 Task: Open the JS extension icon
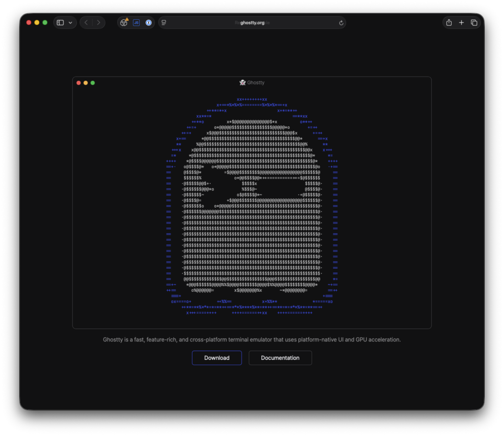pyautogui.click(x=136, y=23)
